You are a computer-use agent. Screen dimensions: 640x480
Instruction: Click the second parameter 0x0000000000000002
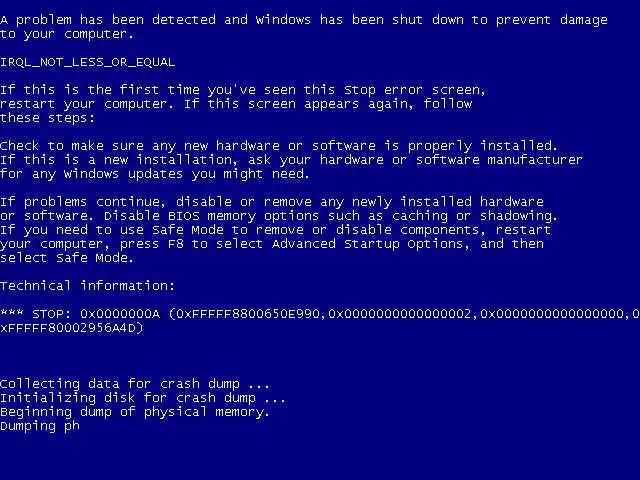(400, 314)
